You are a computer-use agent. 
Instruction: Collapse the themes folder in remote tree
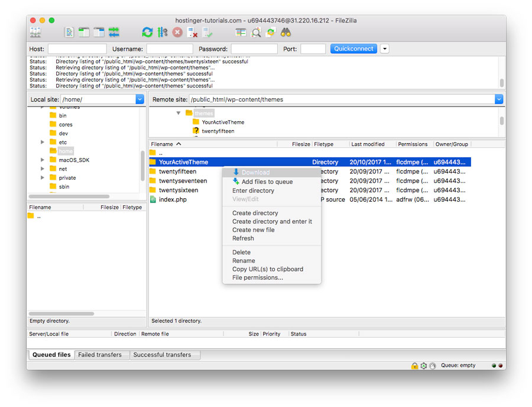[x=179, y=113]
